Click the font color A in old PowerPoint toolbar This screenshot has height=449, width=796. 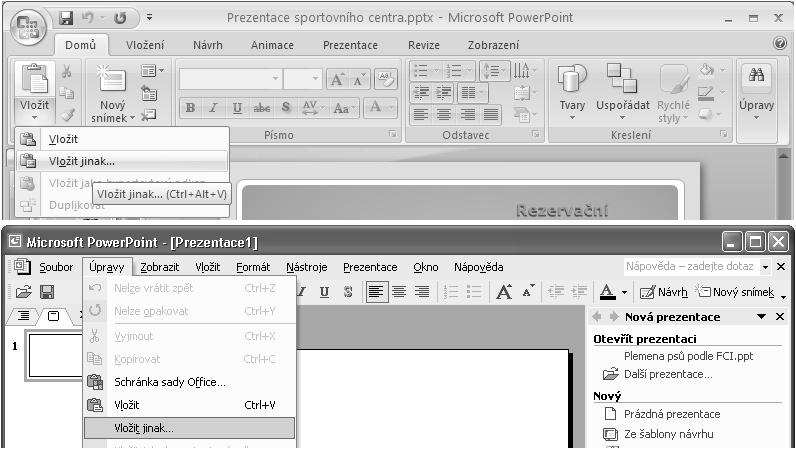coord(608,292)
